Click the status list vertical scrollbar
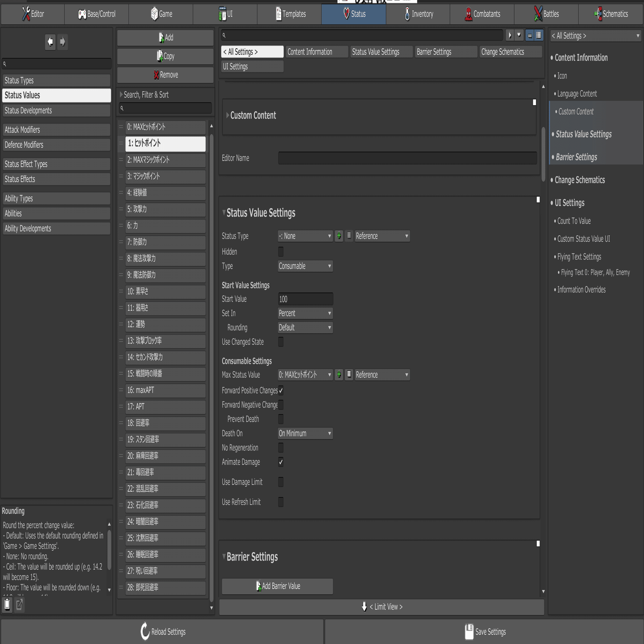Screen dimensions: 644x644 (x=211, y=368)
